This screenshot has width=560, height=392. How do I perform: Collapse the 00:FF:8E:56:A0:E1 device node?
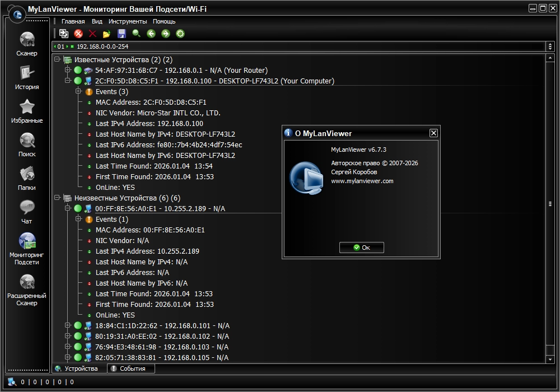tap(68, 208)
